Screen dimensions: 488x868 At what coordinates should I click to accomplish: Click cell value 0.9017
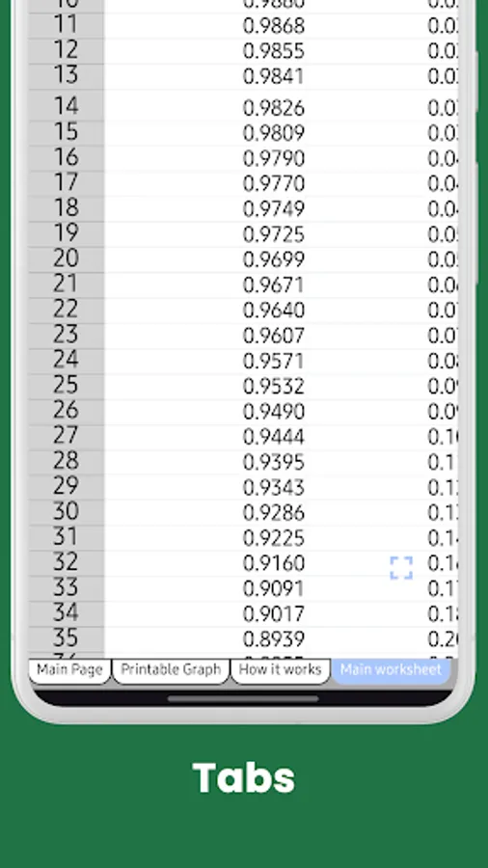pos(274,615)
